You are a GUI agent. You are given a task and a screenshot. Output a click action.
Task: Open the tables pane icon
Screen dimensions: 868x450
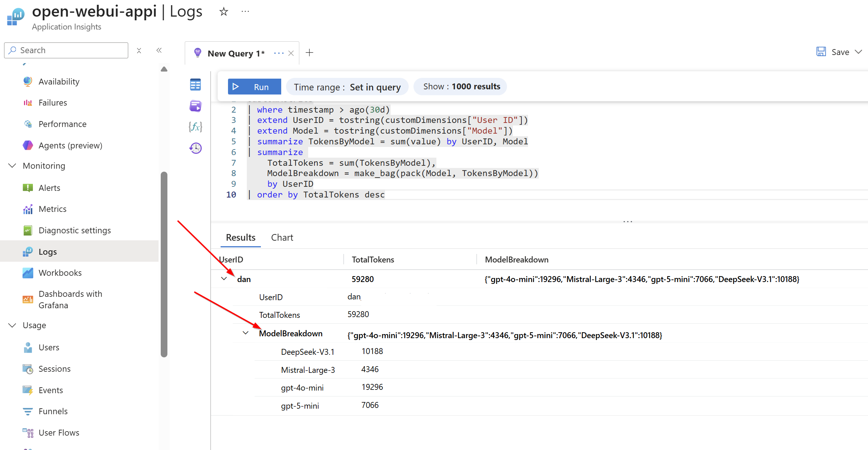195,85
